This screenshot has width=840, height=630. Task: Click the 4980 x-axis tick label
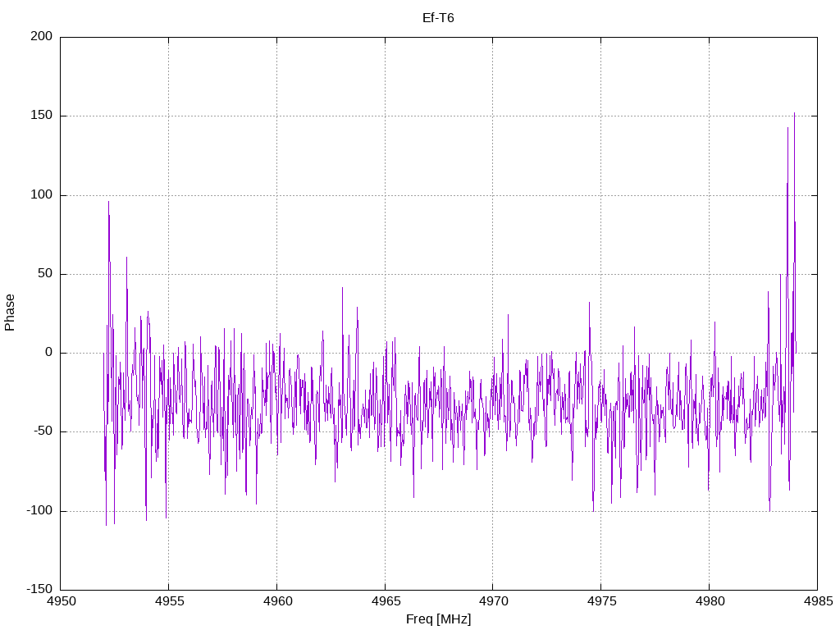tap(709, 602)
